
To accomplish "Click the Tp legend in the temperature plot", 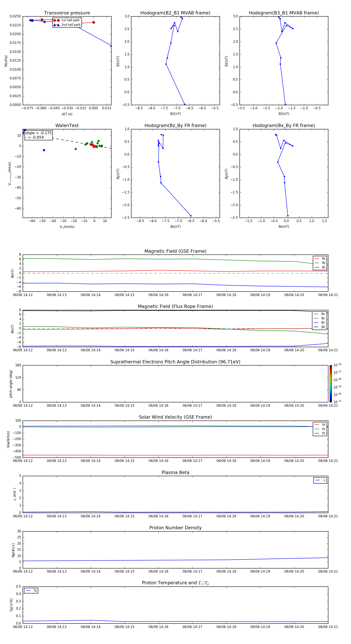I will [31, 591].
